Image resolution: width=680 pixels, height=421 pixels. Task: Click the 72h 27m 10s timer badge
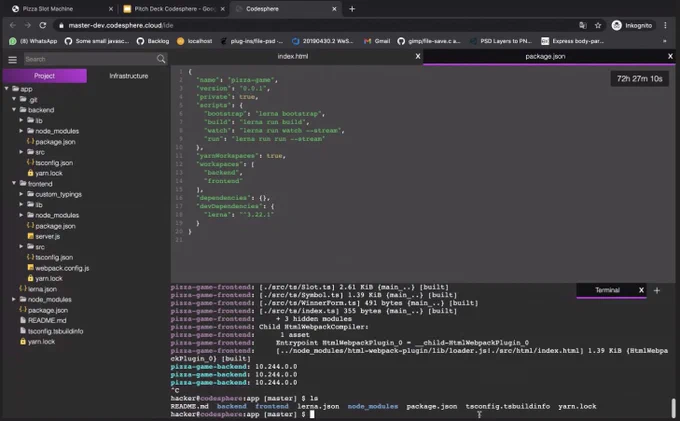click(x=640, y=78)
